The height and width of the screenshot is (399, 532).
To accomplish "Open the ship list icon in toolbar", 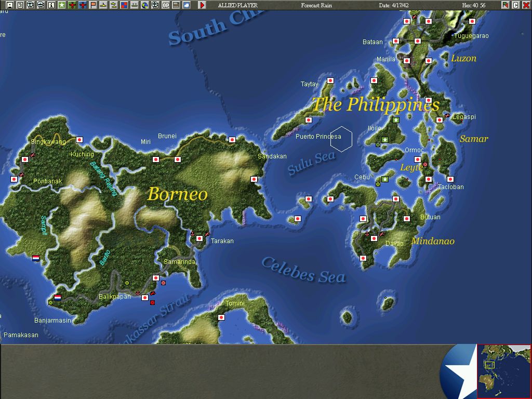I will click(41, 5).
